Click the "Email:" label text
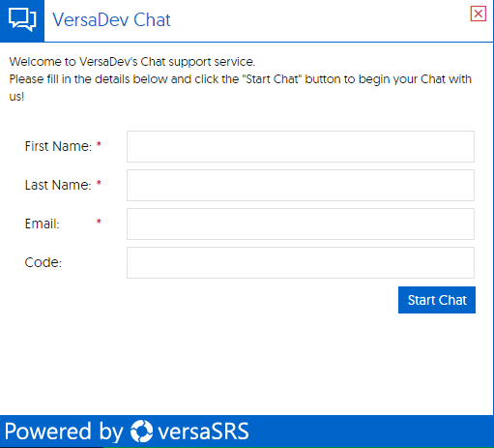 click(x=43, y=224)
